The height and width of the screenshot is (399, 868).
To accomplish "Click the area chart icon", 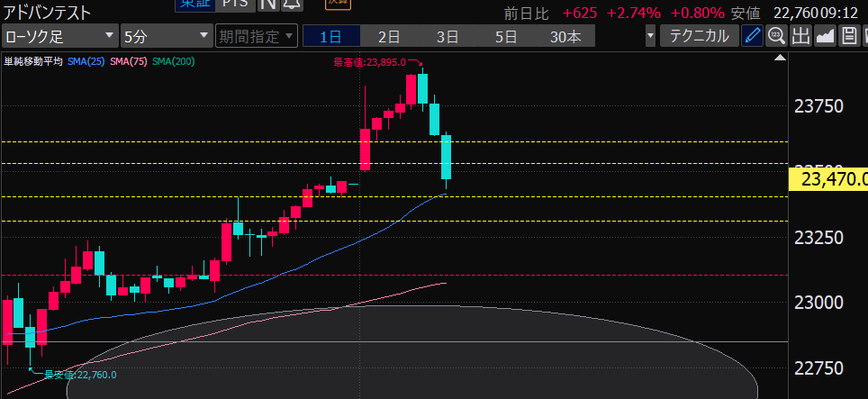I will [x=824, y=37].
